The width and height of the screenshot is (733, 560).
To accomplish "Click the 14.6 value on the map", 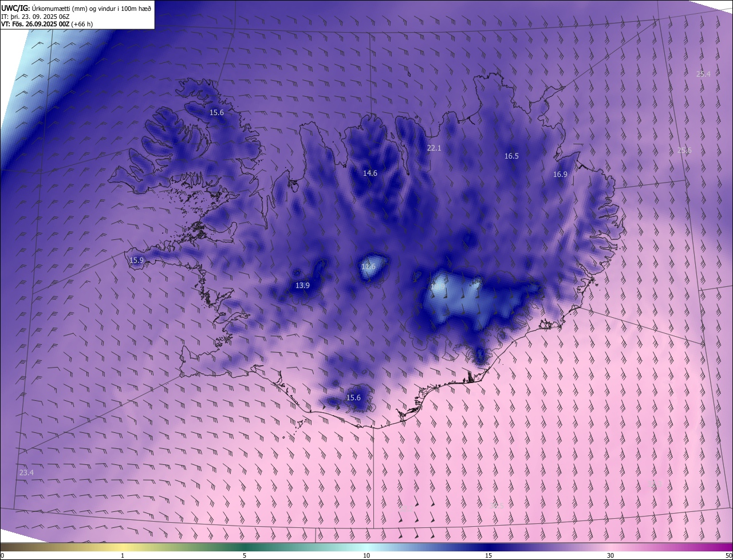I will click(370, 173).
